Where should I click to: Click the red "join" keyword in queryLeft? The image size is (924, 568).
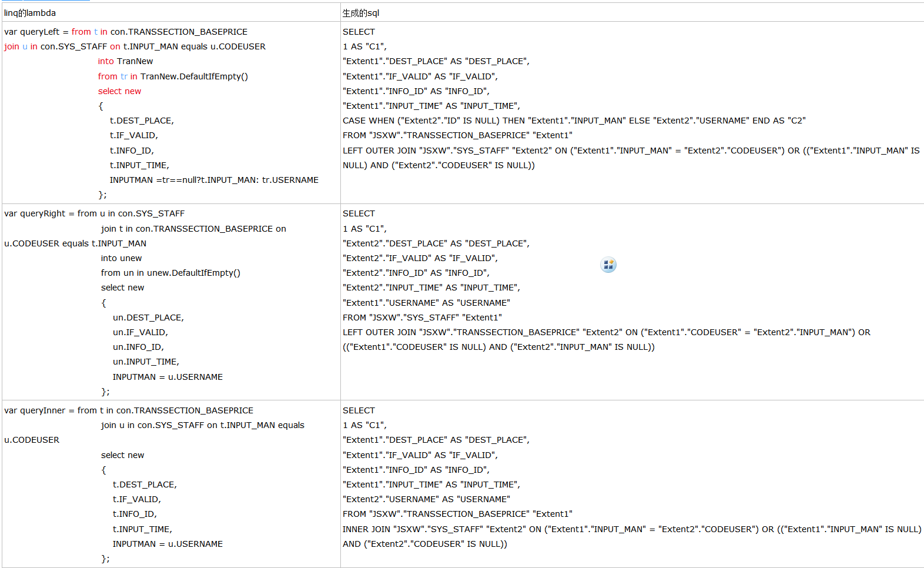click(11, 46)
